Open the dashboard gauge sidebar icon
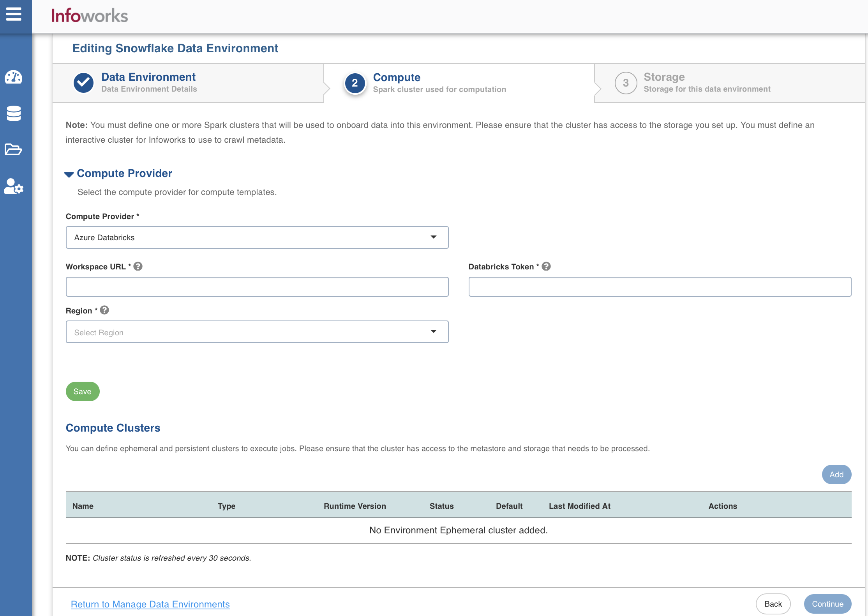 pyautogui.click(x=14, y=77)
